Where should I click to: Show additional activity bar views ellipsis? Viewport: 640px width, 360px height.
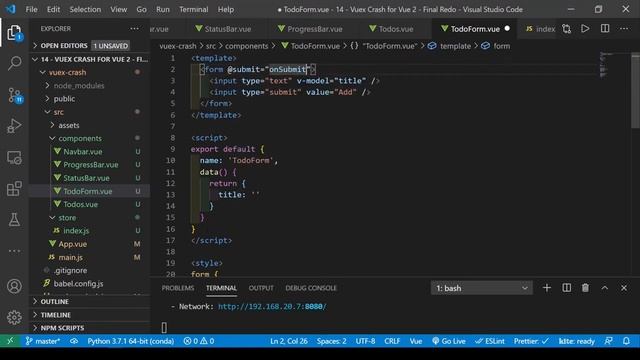(x=14, y=251)
